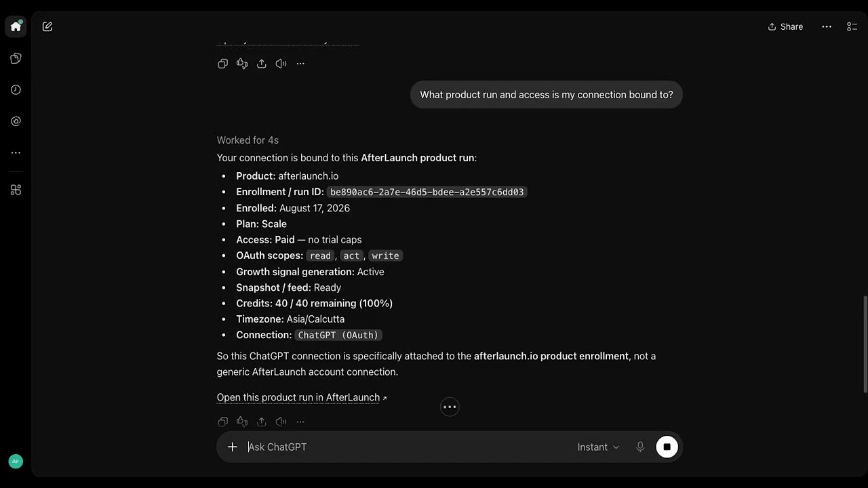Start voice dictation with microphone icon
The image size is (868, 488).
point(640,447)
